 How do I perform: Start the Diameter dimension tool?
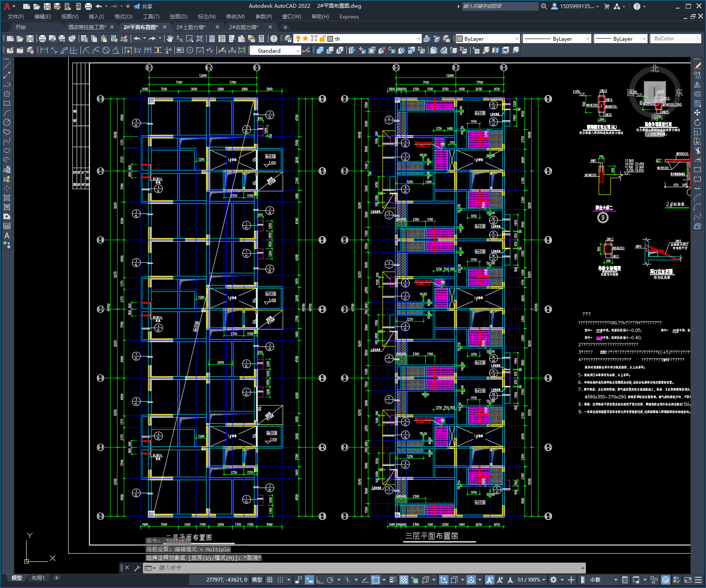[x=106, y=51]
